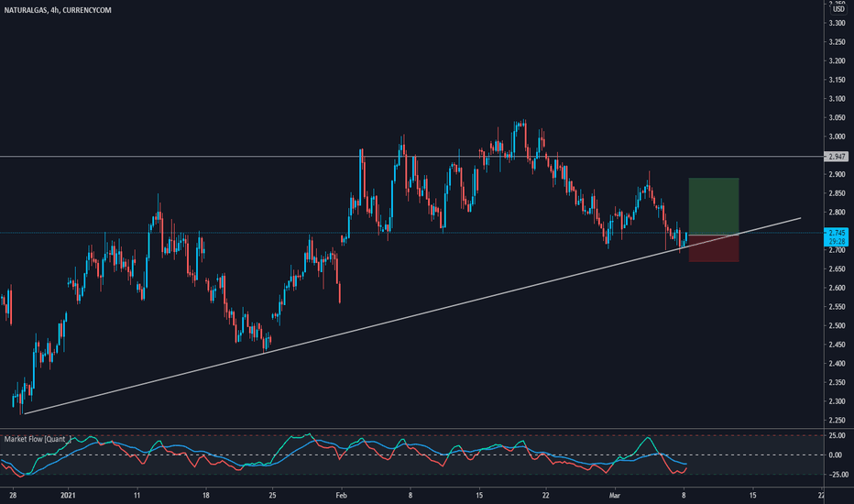Click the 2.900 price axis label
The height and width of the screenshot is (504, 854).
[838, 174]
